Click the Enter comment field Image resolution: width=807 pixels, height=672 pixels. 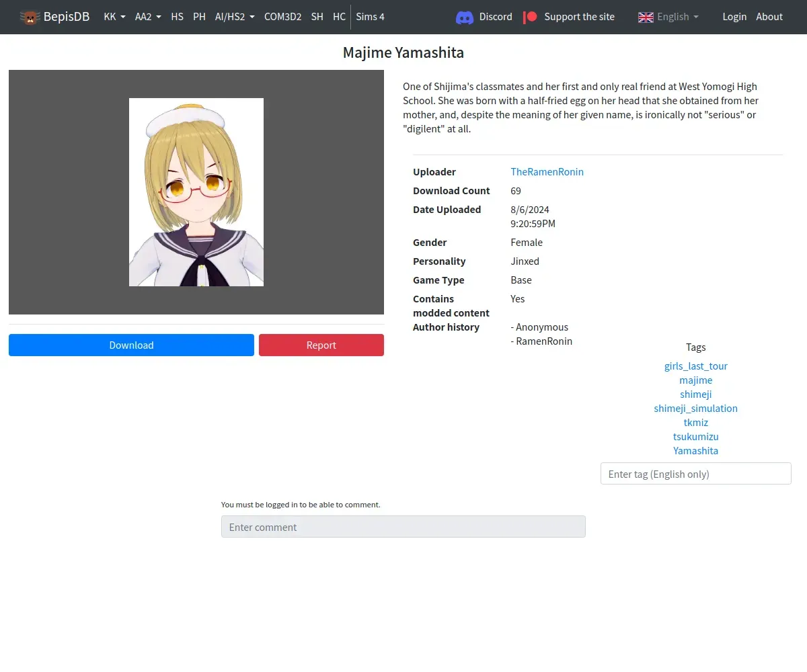[x=403, y=527]
